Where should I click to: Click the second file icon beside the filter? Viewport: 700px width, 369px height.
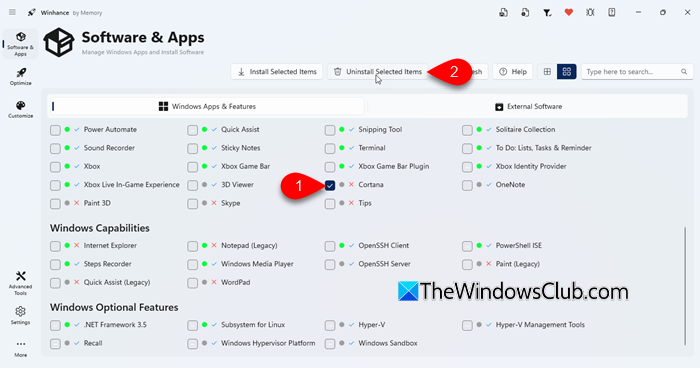coord(525,12)
